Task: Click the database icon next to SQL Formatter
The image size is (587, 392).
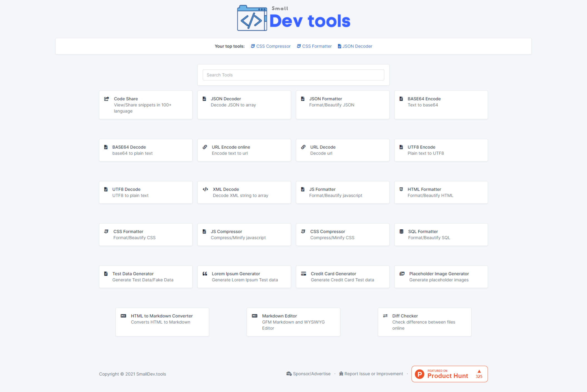Action: tap(401, 231)
